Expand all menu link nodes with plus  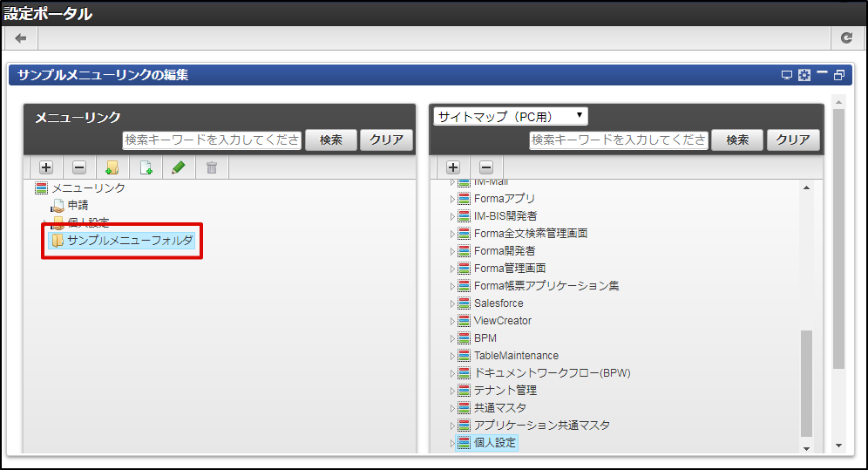click(x=46, y=167)
